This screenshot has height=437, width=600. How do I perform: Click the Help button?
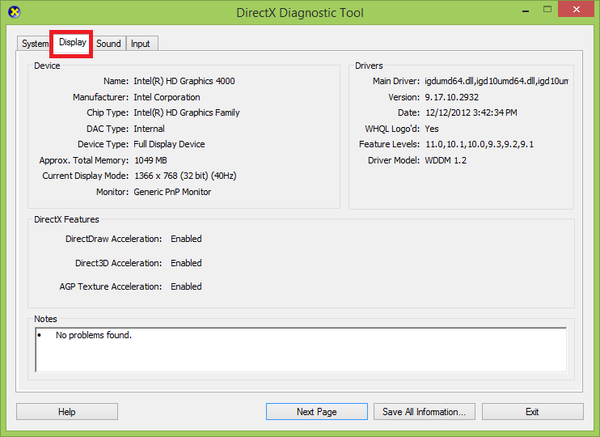point(67,412)
